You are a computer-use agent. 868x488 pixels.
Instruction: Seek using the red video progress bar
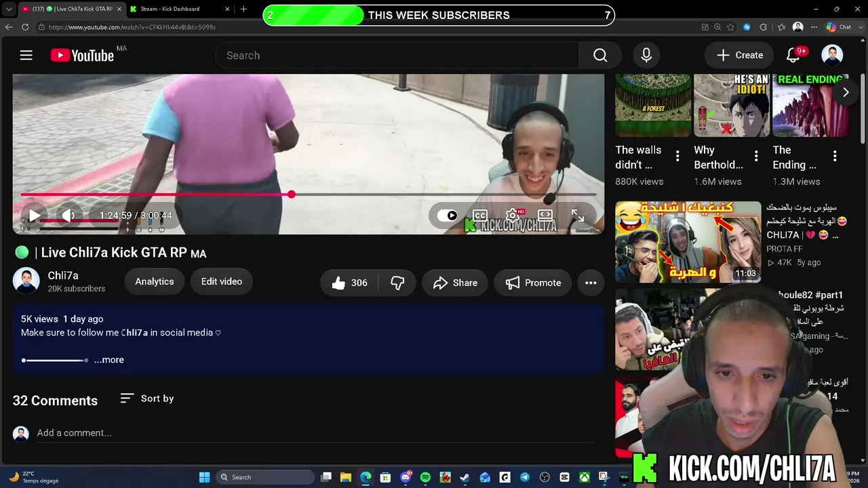309,195
